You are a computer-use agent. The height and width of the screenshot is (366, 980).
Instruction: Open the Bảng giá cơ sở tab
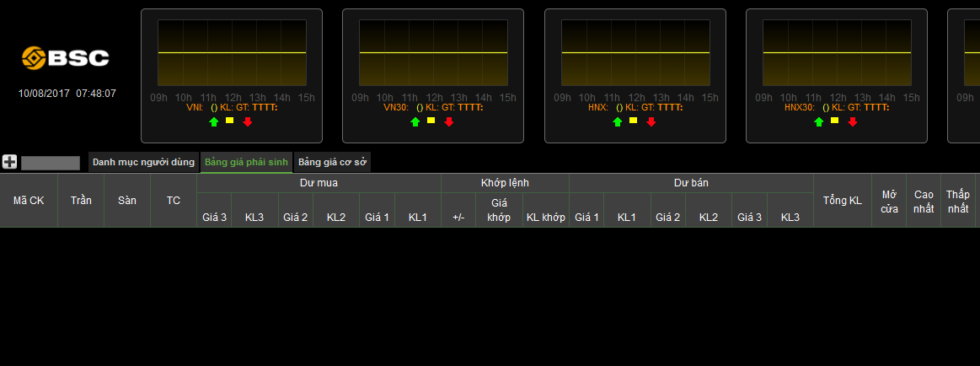(333, 162)
